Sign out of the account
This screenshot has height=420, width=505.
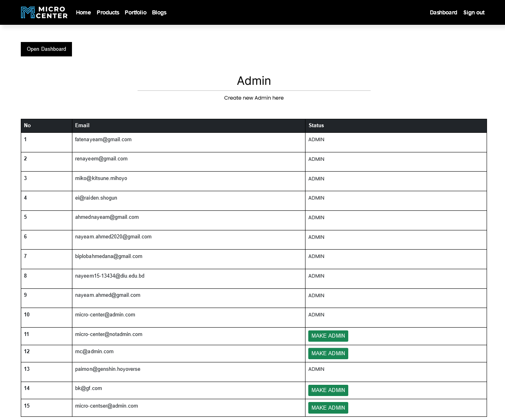[x=474, y=12]
